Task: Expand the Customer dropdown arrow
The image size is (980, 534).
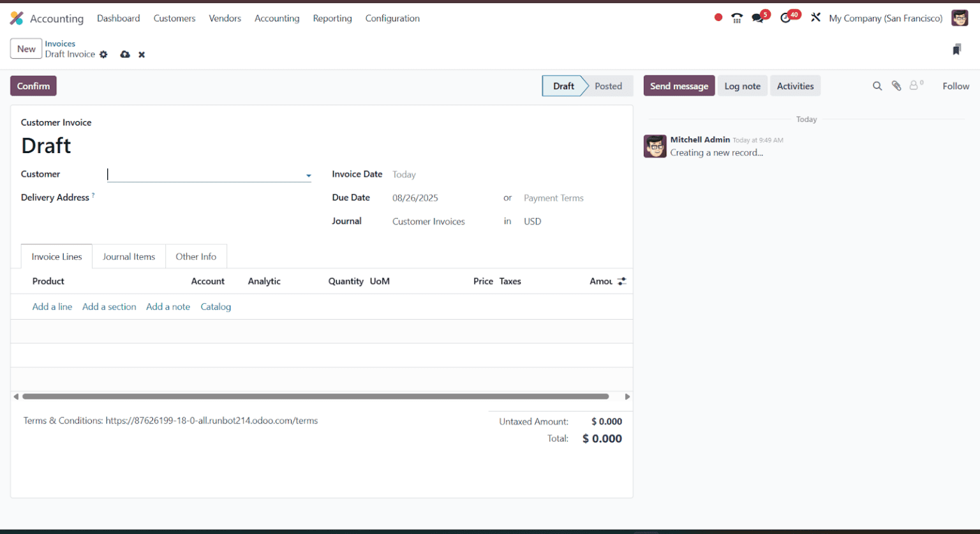Action: point(308,175)
